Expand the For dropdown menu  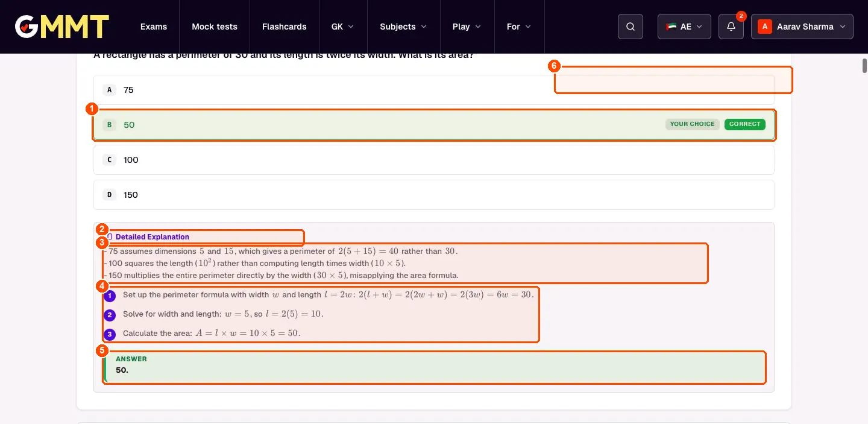point(519,27)
